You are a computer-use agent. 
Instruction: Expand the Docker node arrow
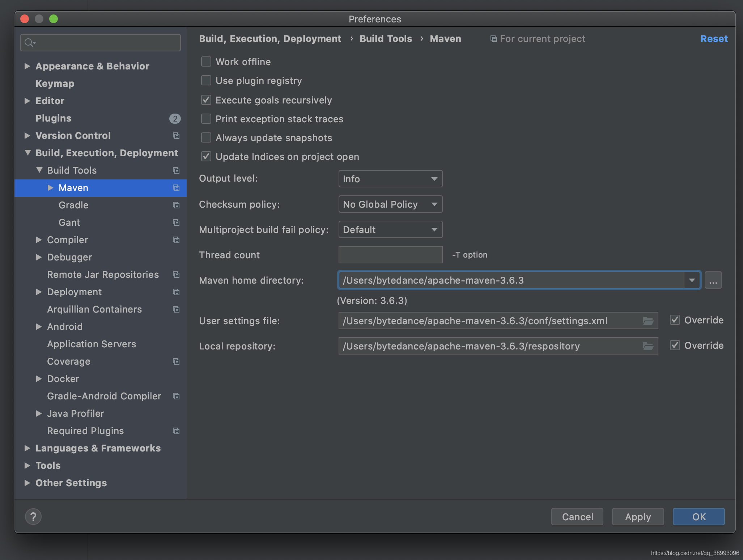click(39, 379)
